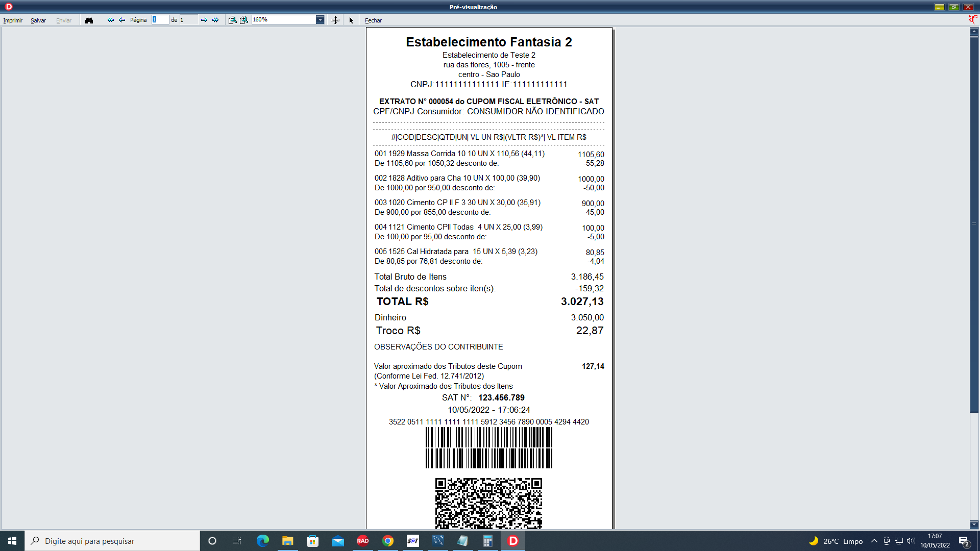Click Imprimir to print the receipt
The width and height of the screenshot is (980, 551).
point(13,20)
